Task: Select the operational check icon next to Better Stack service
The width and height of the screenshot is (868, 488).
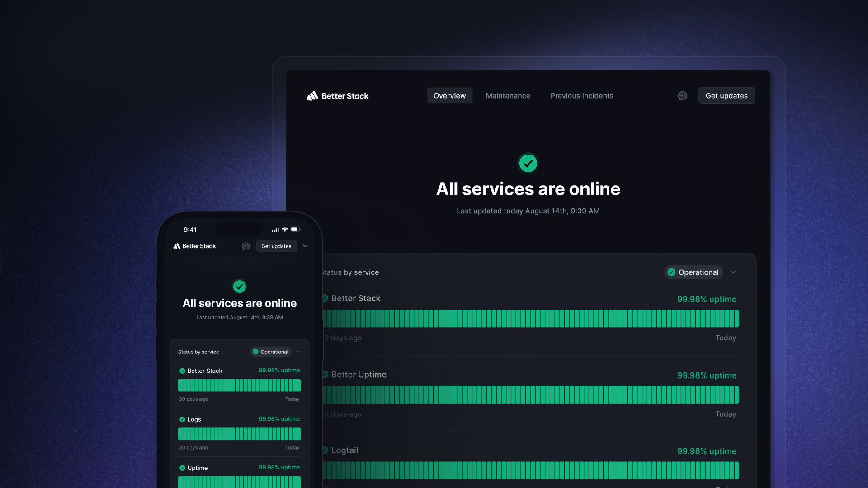Action: (x=324, y=298)
